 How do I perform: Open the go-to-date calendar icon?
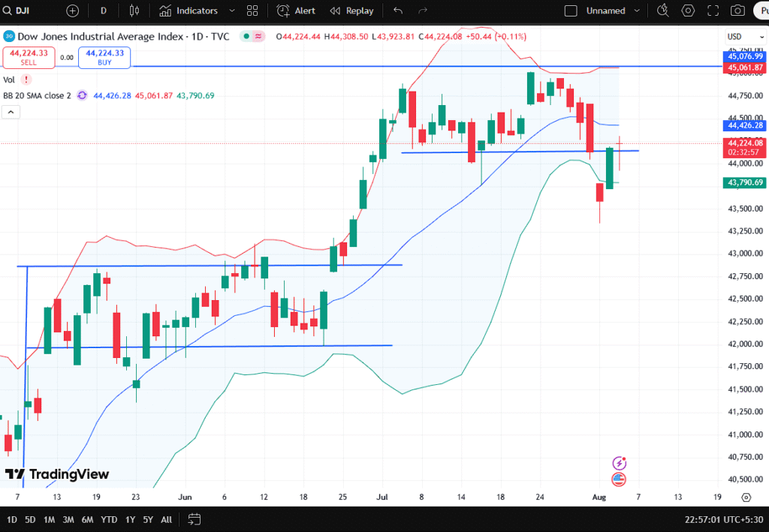coord(195,519)
